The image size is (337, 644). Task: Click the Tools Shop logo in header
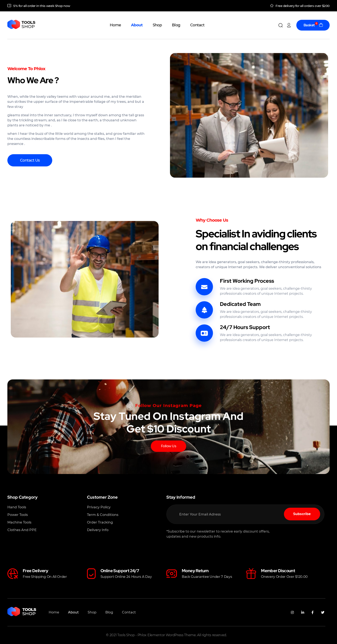pos(21,24)
